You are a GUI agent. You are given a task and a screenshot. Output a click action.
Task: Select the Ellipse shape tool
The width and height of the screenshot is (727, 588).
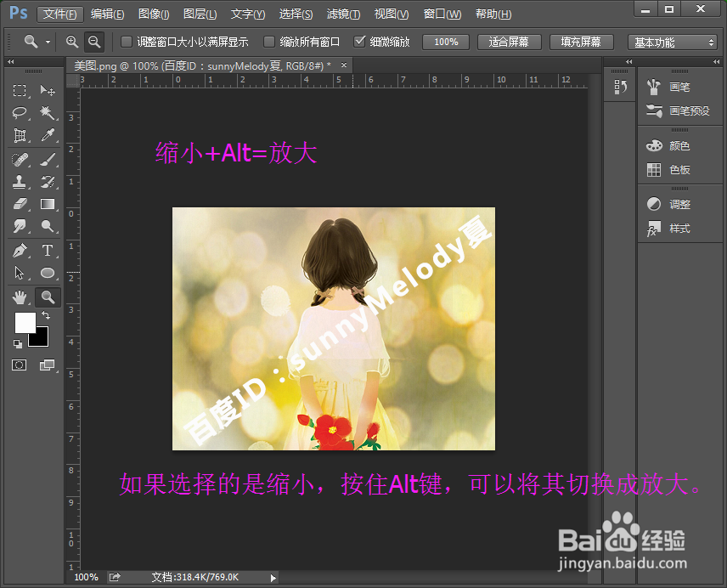[48, 273]
